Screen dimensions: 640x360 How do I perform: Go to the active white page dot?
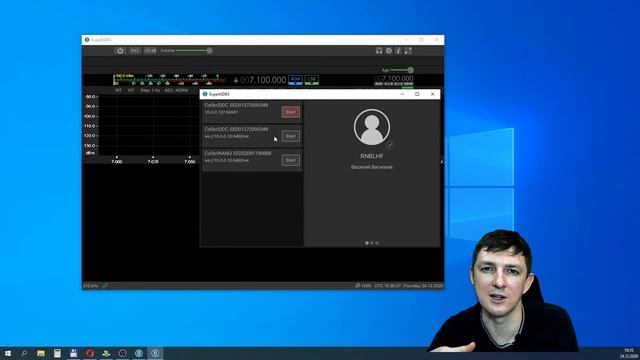coord(367,243)
